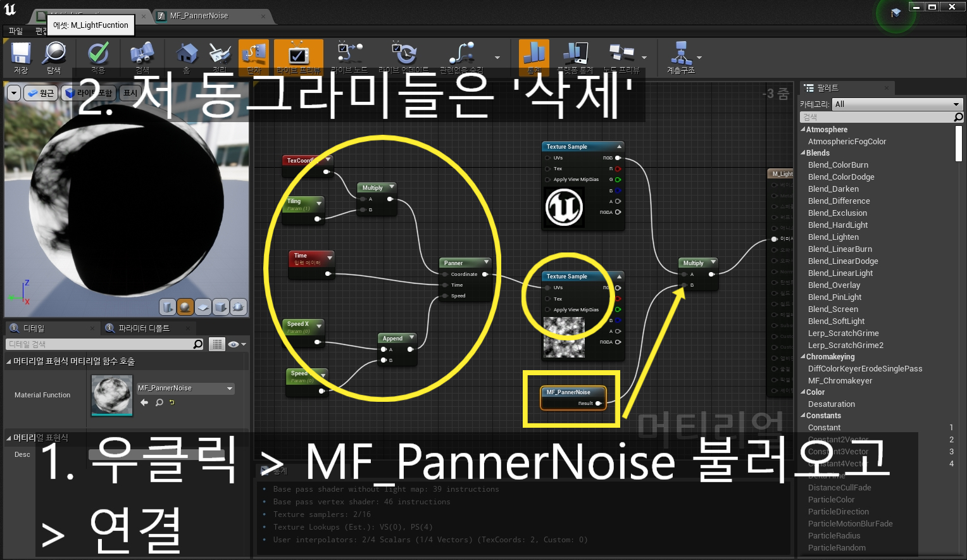
Task: Open the viewport options dropdown arrow
Action: click(x=13, y=93)
